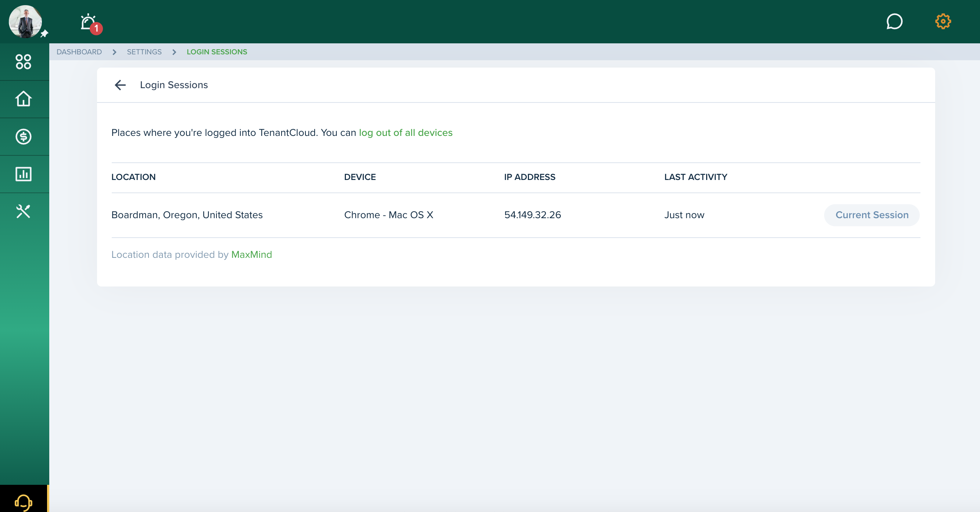The image size is (980, 512).
Task: Open the maintenance tools icon in sidebar
Action: point(23,211)
